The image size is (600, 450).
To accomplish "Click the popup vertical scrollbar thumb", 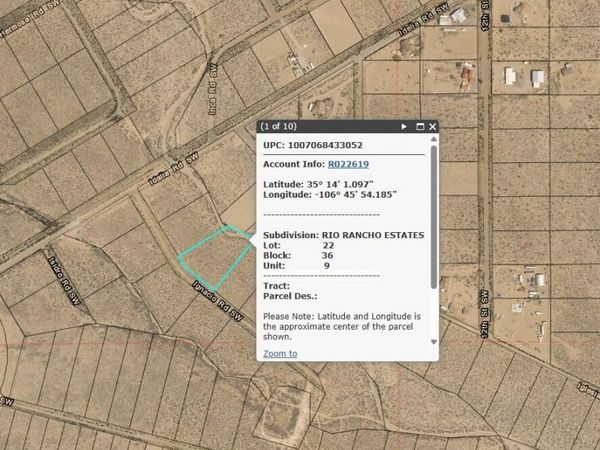I will point(434,217).
